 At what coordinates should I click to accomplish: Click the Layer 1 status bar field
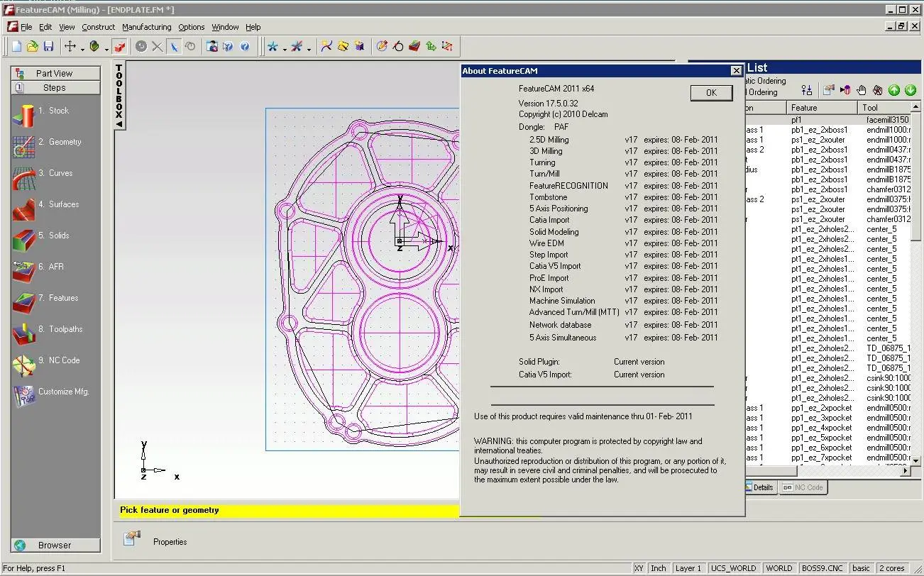pyautogui.click(x=688, y=568)
